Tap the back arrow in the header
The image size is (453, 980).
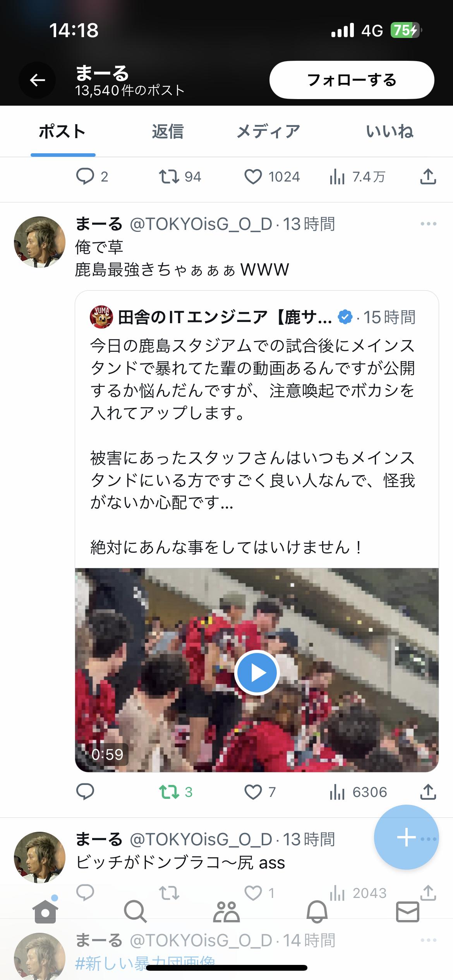coord(37,80)
